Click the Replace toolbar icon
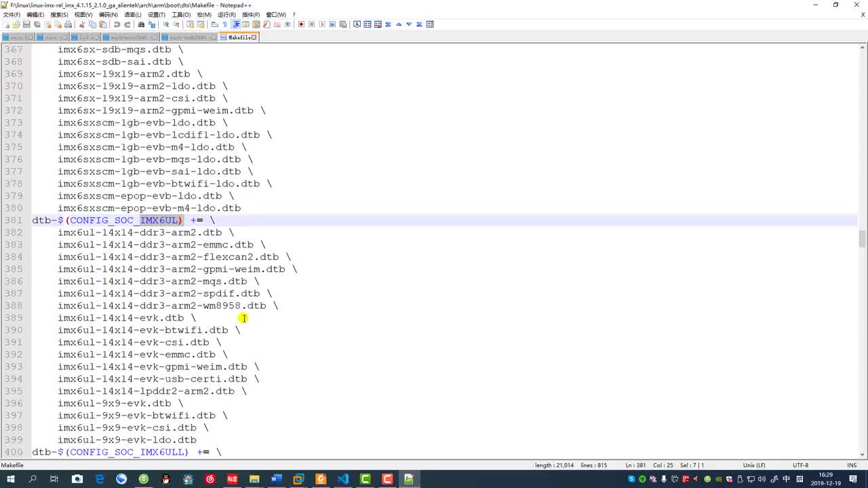This screenshot has width=868, height=488. 152,24
